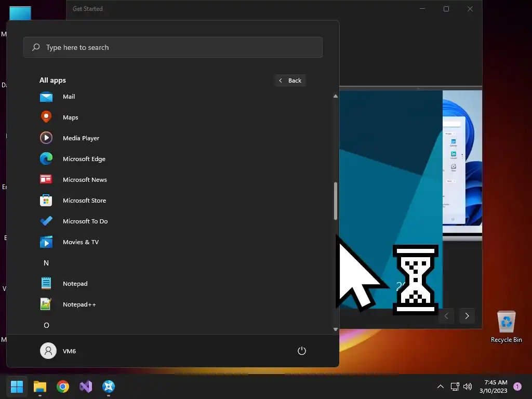Show hidden system tray icons

[x=441, y=387]
